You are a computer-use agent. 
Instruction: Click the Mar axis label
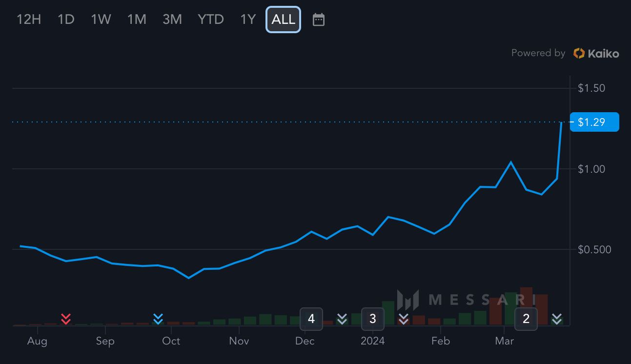[x=504, y=341]
